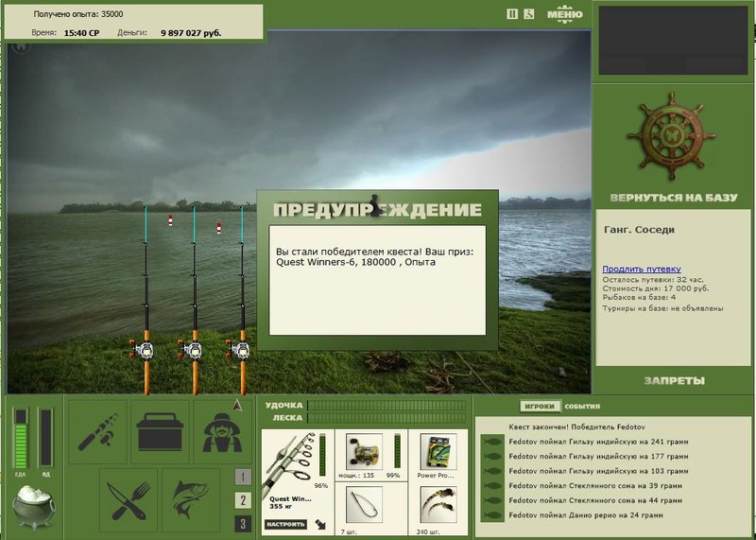Viewport: 756px width, 540px height.
Task: Open the МЕНЮ menu
Action: tap(564, 14)
